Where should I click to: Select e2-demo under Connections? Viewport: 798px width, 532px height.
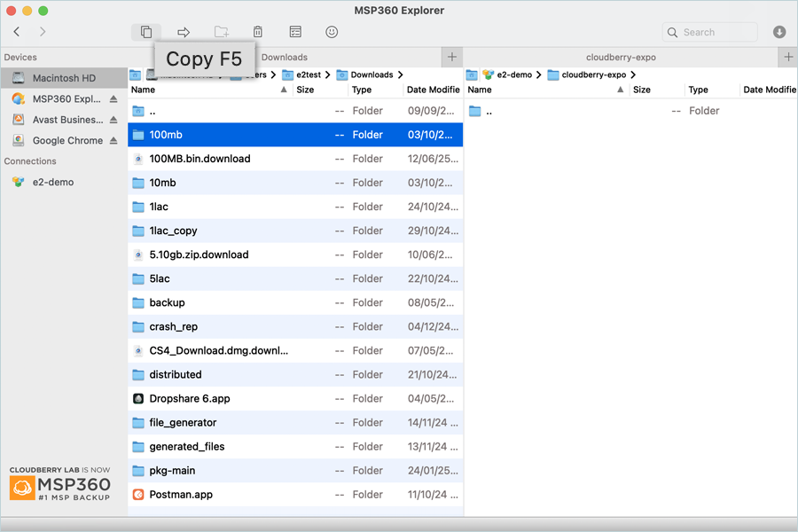[x=53, y=182]
